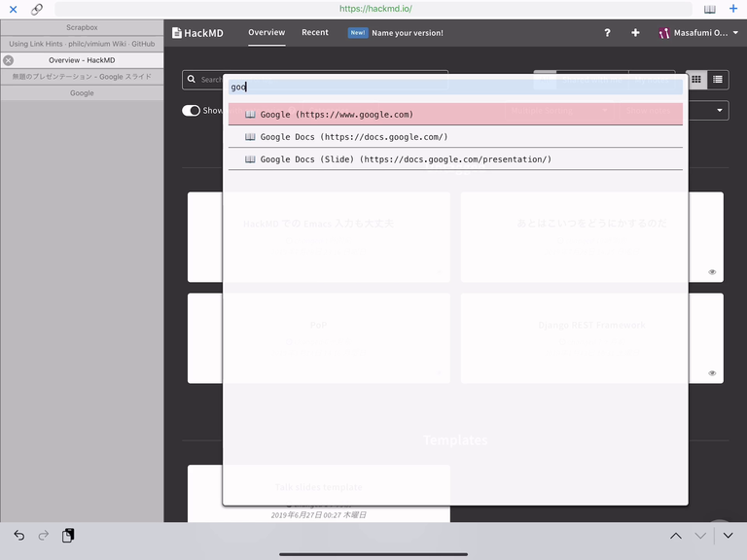Open bookmarks book icon at top right
747x560 pixels.
tap(709, 9)
